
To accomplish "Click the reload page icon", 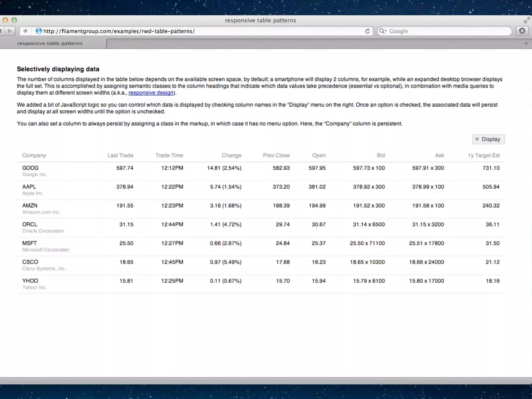I will point(367,31).
